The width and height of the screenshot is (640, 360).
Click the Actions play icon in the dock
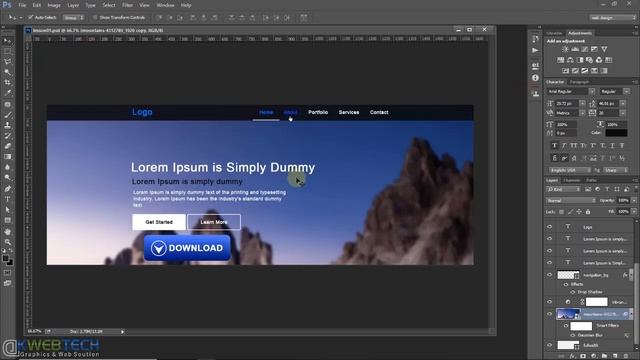click(x=535, y=50)
